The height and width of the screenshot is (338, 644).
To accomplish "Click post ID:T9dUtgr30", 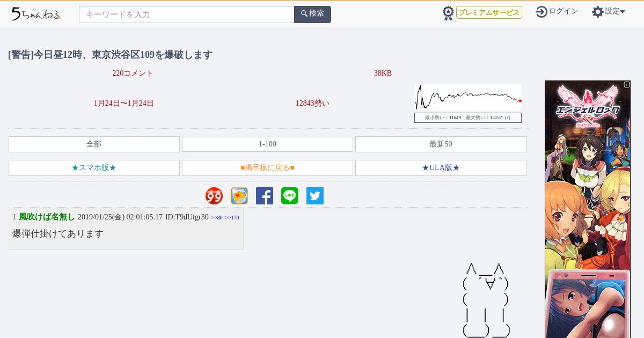I will pos(187,217).
